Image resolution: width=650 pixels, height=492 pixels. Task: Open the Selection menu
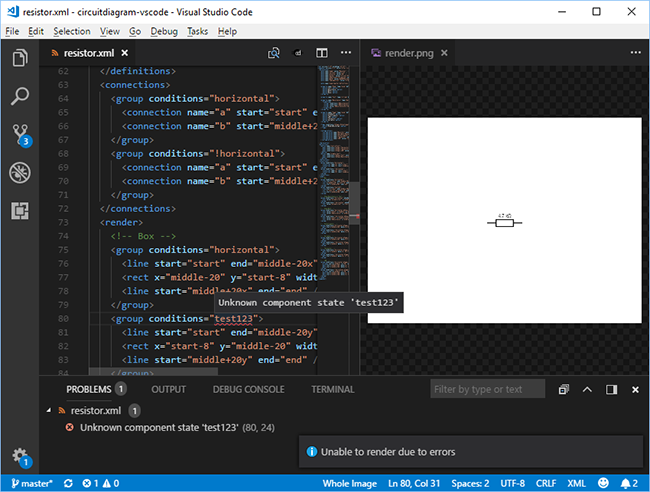72,31
